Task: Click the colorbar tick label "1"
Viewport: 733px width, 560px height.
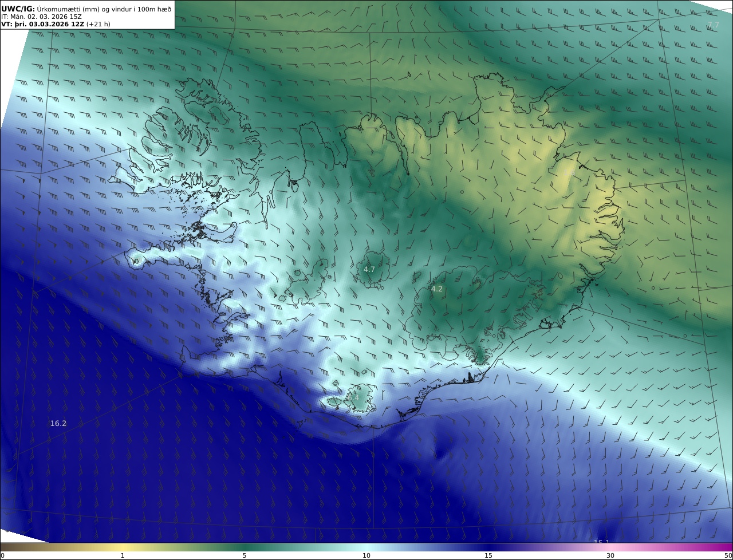Action: pos(122,555)
